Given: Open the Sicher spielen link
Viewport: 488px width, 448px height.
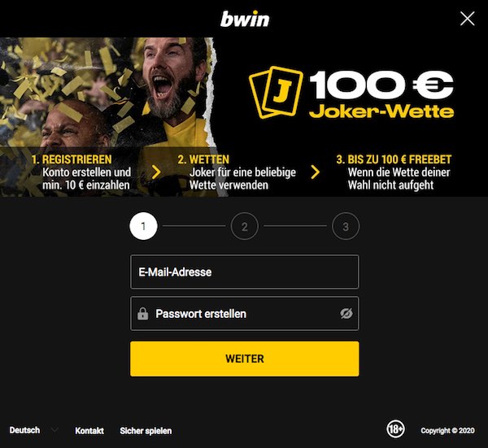Looking at the screenshot, I should coord(146,431).
